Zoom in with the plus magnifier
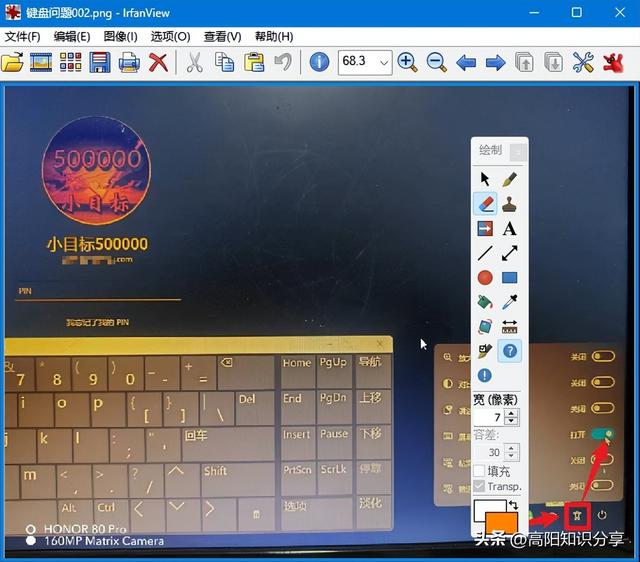 pyautogui.click(x=407, y=62)
